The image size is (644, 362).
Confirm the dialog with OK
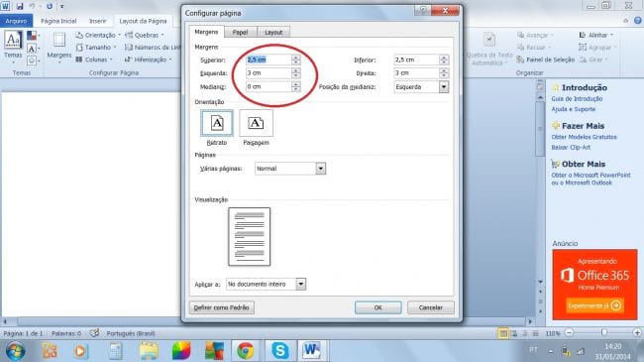point(377,307)
